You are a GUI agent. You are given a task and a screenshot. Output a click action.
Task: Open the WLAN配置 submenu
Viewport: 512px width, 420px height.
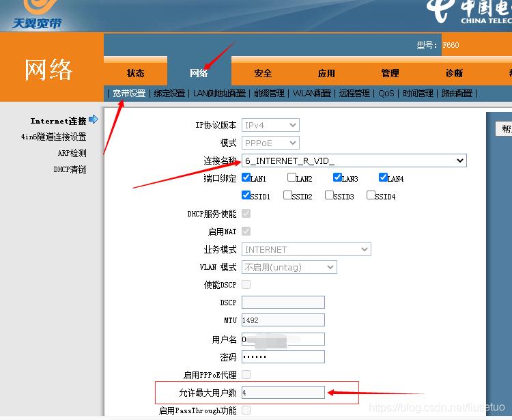312,94
